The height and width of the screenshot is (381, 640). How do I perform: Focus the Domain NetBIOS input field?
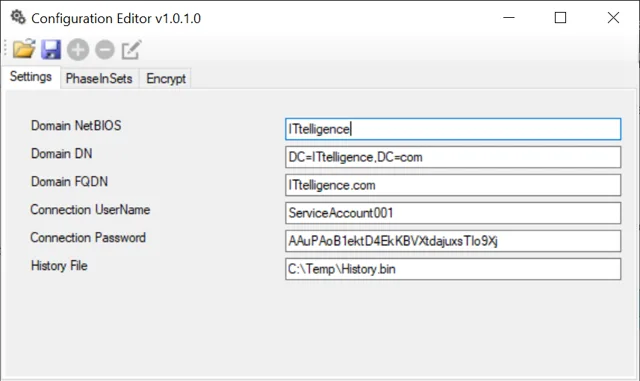tap(453, 129)
